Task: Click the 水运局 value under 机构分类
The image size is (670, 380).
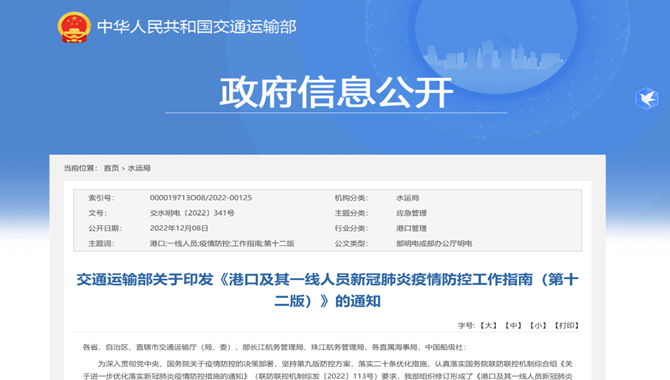Action: (407, 198)
